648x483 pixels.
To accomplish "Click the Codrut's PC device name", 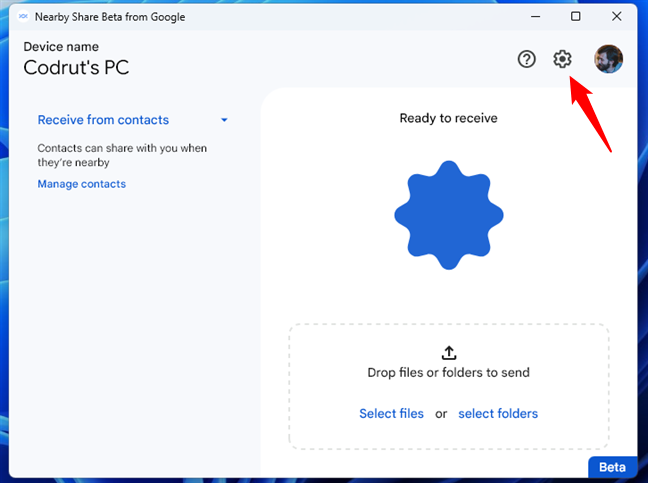I will 76,67.
